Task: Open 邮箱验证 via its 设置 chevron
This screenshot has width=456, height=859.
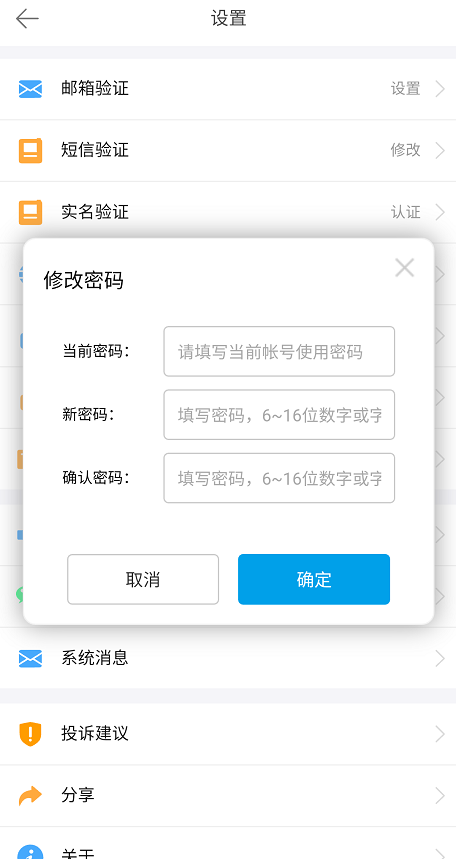Action: coord(440,89)
